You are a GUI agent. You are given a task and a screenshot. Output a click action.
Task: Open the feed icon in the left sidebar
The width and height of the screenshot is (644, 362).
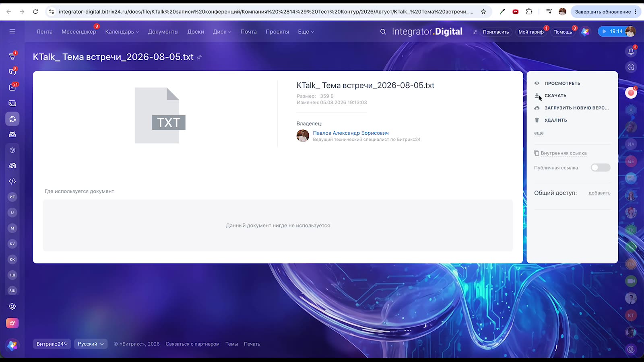12,56
